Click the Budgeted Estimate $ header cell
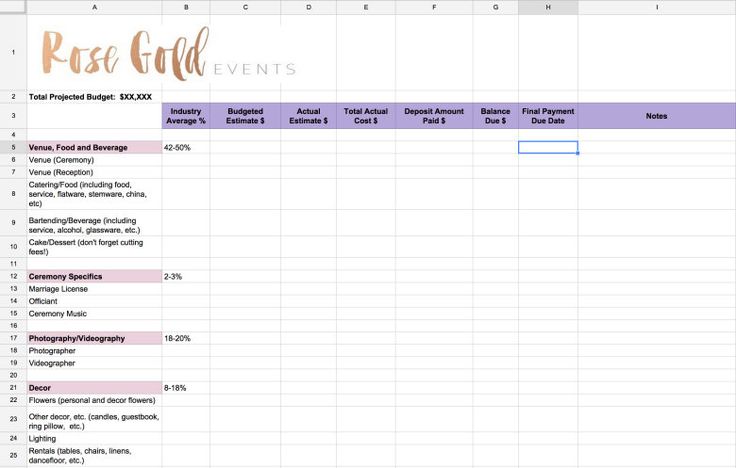The height and width of the screenshot is (468, 736). point(245,116)
